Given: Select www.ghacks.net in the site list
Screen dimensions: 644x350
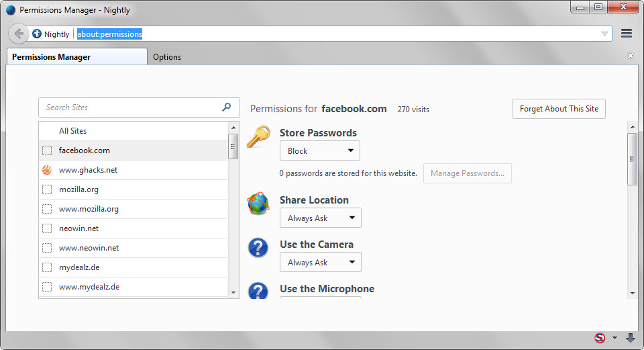Looking at the screenshot, I should pyautogui.click(x=133, y=170).
